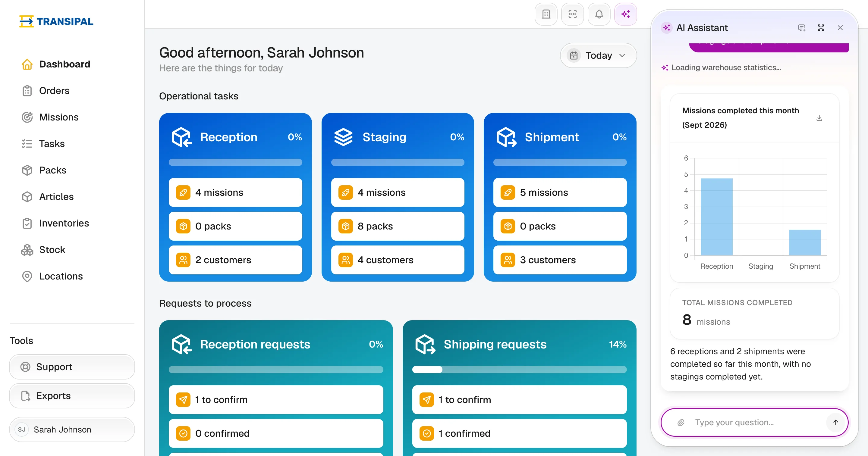Click the Total Missions Completed card
This screenshot has height=456, width=868.
[754, 313]
